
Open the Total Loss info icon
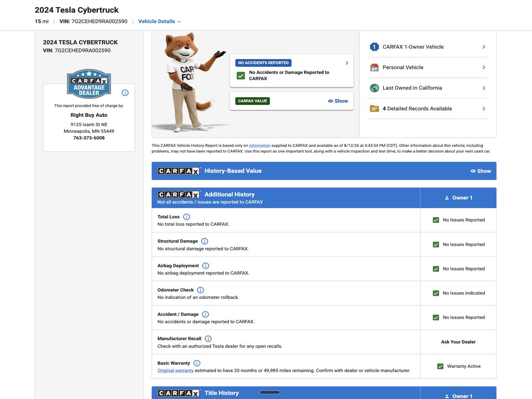pyautogui.click(x=187, y=217)
